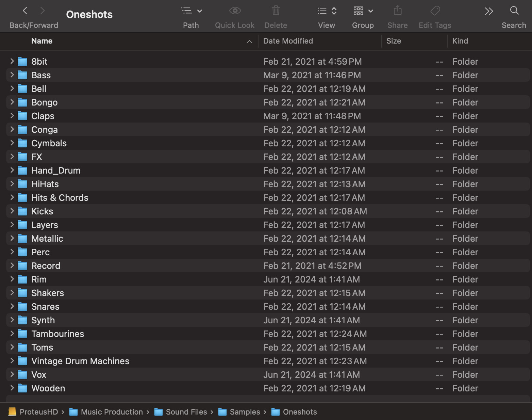Go to Samples in path bar
The height and width of the screenshot is (420, 532).
pyautogui.click(x=239, y=412)
